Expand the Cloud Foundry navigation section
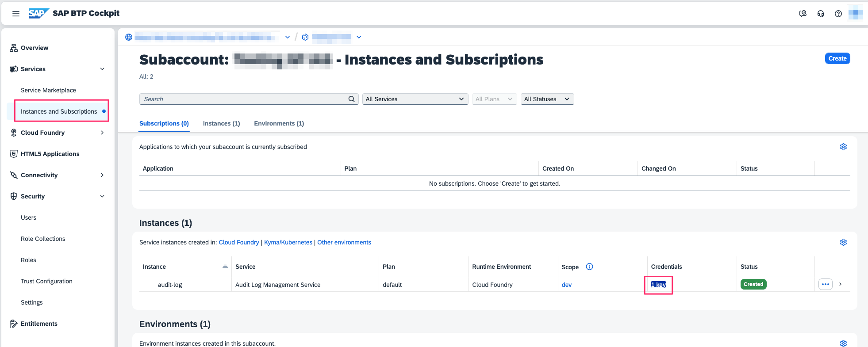 click(x=102, y=133)
